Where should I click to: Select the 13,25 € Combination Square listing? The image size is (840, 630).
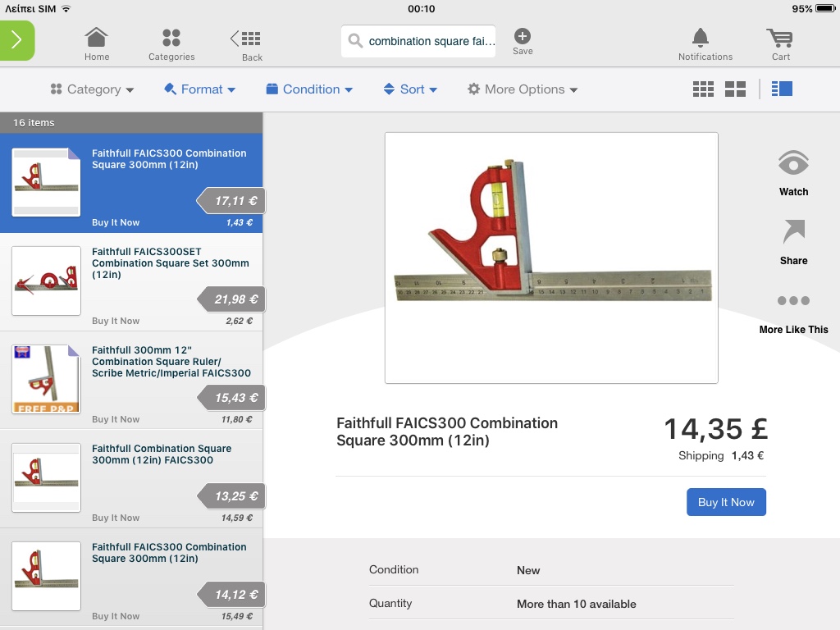pos(131,479)
